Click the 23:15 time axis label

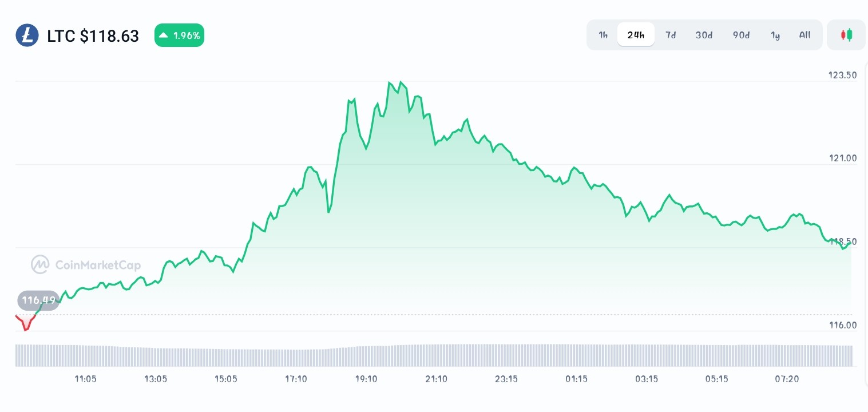tap(506, 379)
